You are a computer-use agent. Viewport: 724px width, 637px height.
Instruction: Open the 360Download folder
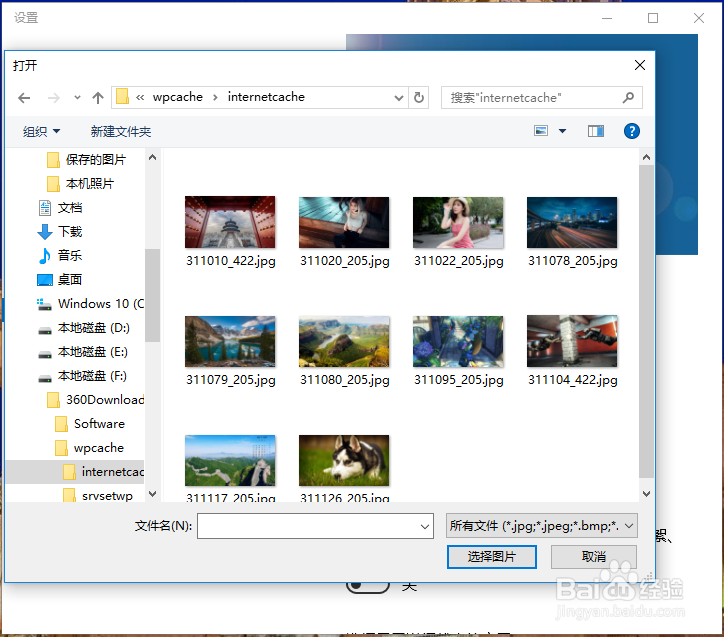pos(96,400)
